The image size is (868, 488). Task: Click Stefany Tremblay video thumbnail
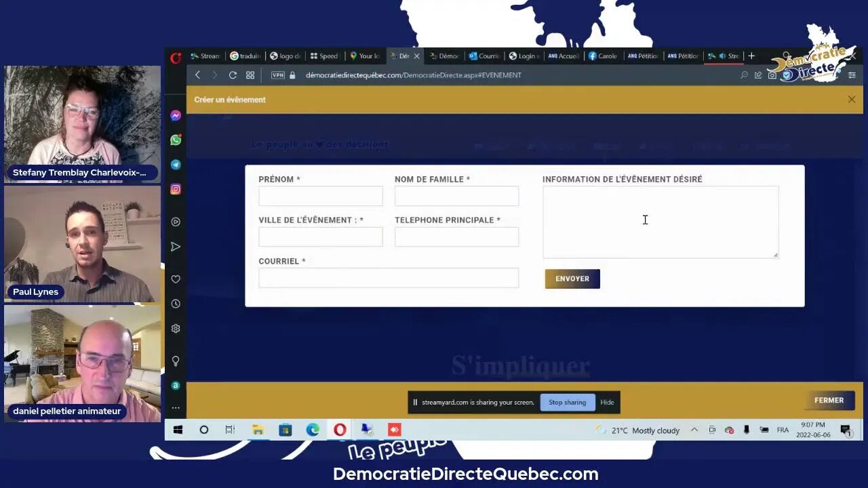point(82,124)
